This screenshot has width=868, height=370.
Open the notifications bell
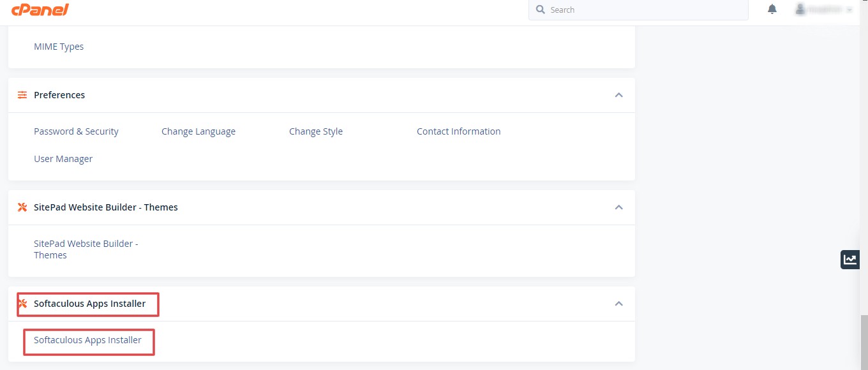772,9
